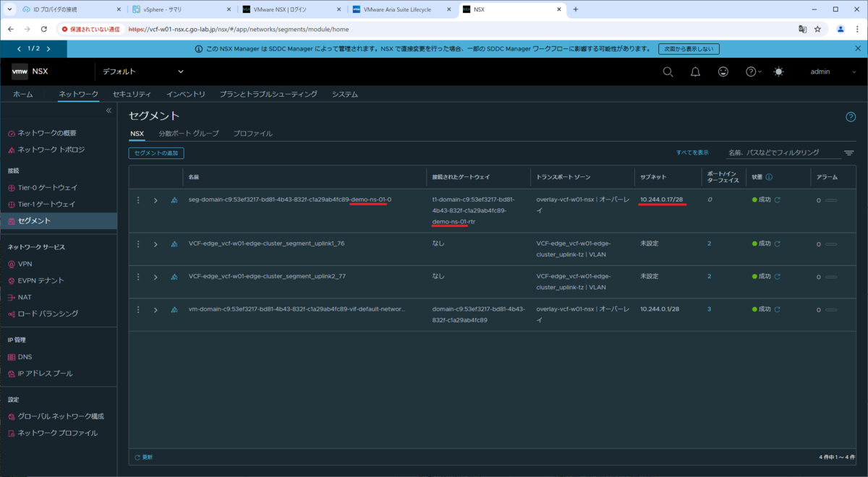The image size is (868, 477).
Task: Expand the vm-domain vif-default-network row
Action: 156,309
